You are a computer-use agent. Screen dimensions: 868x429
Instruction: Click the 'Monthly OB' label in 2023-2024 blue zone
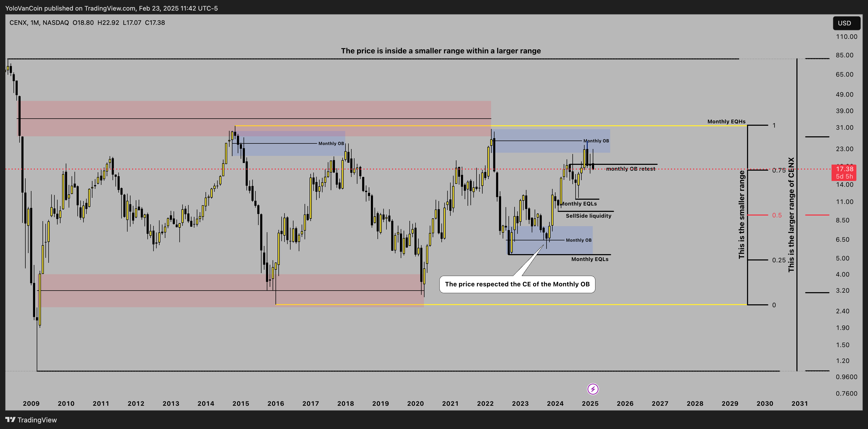(x=578, y=240)
